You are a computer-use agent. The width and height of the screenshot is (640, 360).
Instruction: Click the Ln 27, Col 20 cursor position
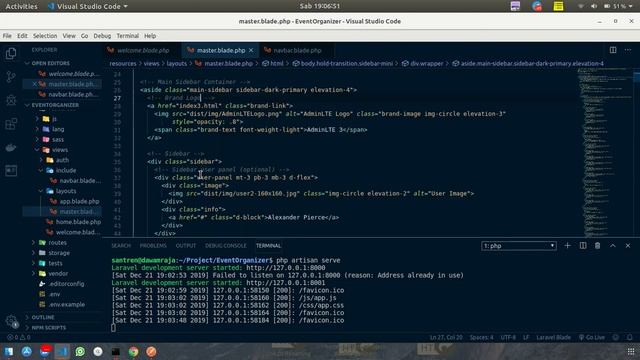(x=446, y=338)
